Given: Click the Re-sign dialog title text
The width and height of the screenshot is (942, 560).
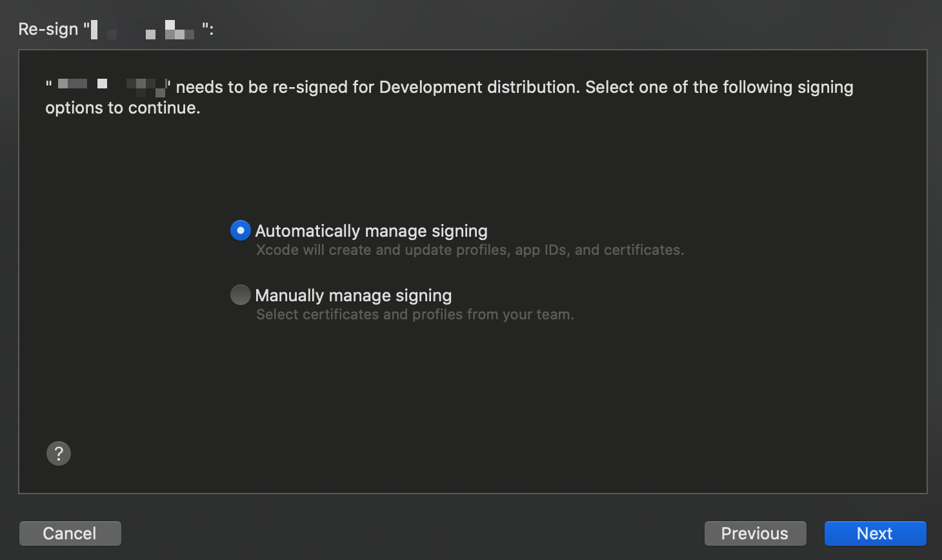Looking at the screenshot, I should (116, 29).
